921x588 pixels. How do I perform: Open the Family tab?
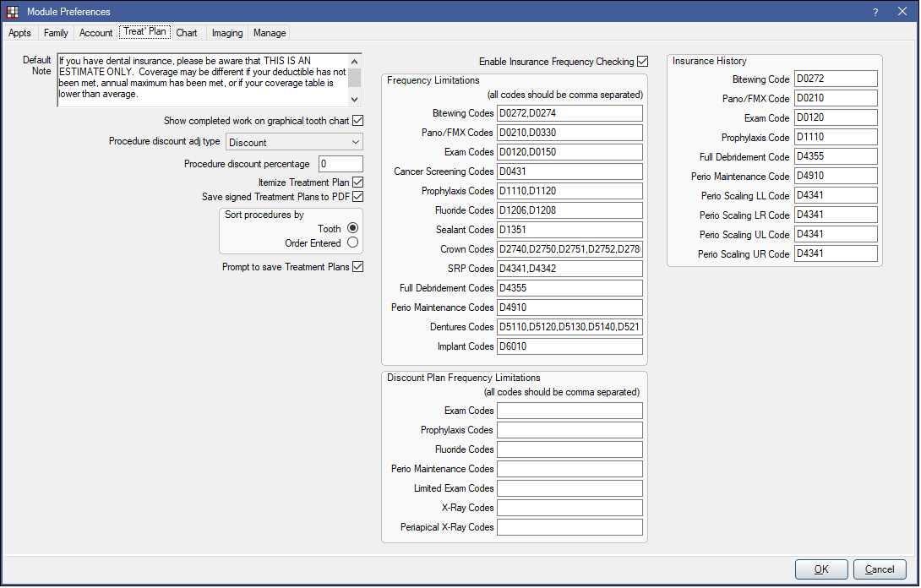click(56, 33)
